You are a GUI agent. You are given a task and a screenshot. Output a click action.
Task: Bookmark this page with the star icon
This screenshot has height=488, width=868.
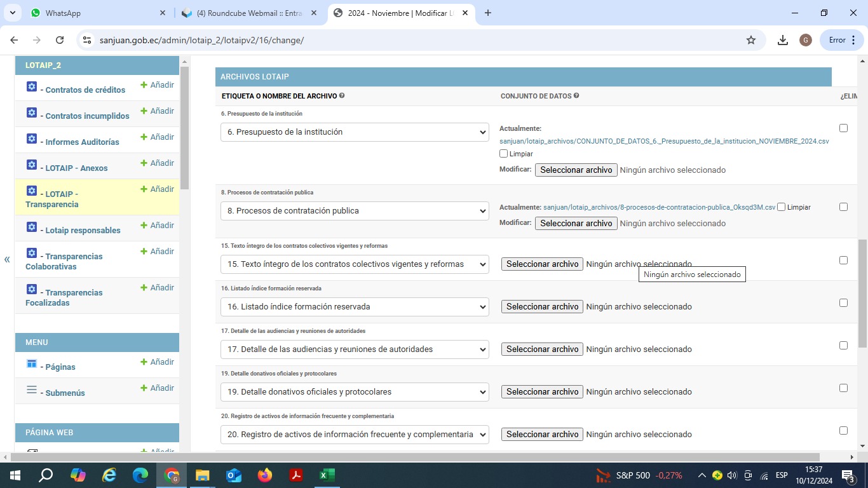point(751,40)
